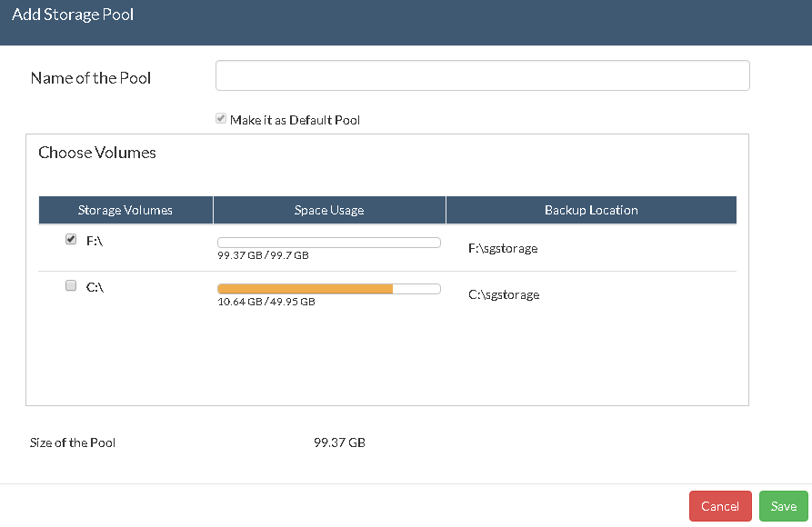This screenshot has width=812, height=527.
Task: Check the C:\ storage volume checkbox
Action: (71, 285)
